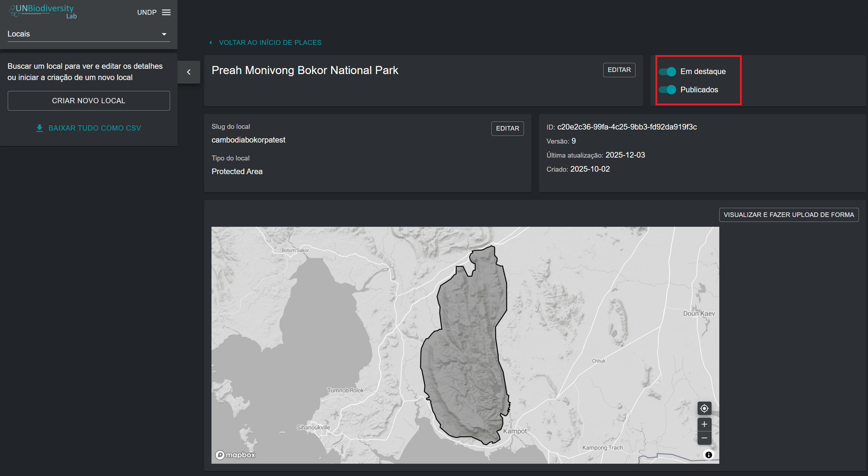Click the UN Biodiversity Lab logo
The image size is (868, 476).
(43, 11)
